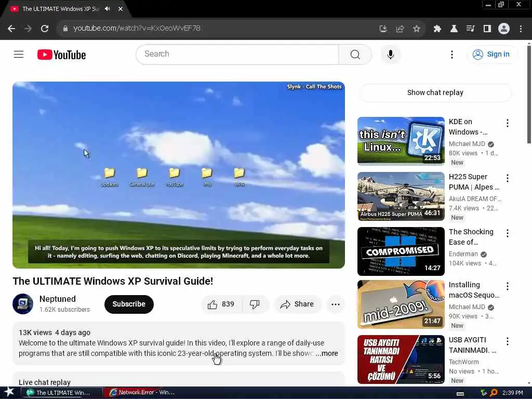Click the site lock icon in address bar
This screenshot has height=399, width=532.
(65, 29)
